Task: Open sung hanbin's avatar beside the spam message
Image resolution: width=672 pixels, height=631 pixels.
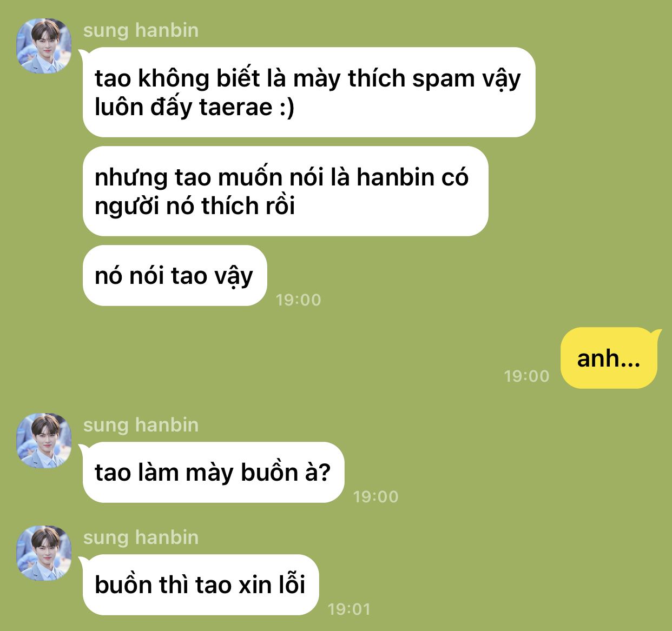Action: pos(44,46)
